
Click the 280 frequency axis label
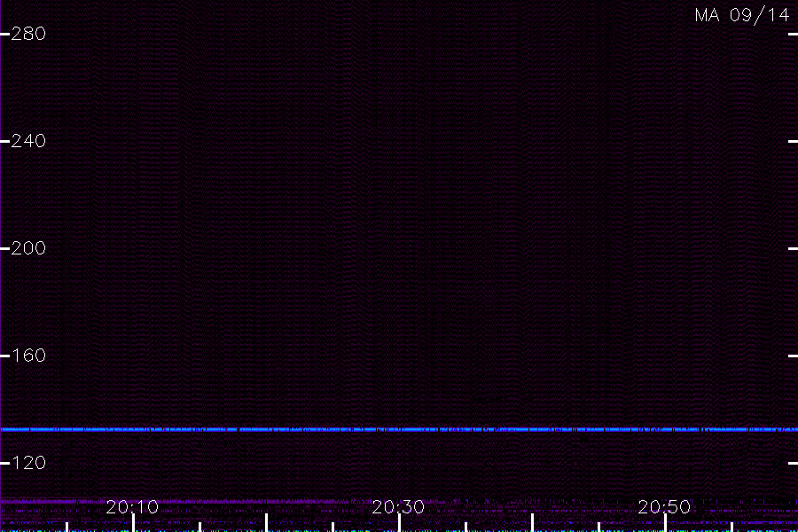pos(28,34)
